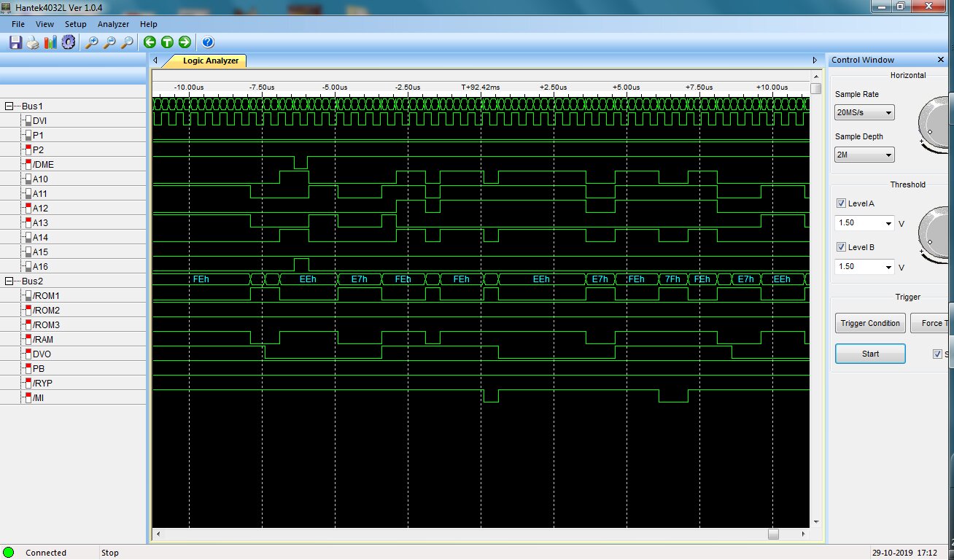Open the Sample Depth dropdown
The image size is (954, 560).
[864, 155]
